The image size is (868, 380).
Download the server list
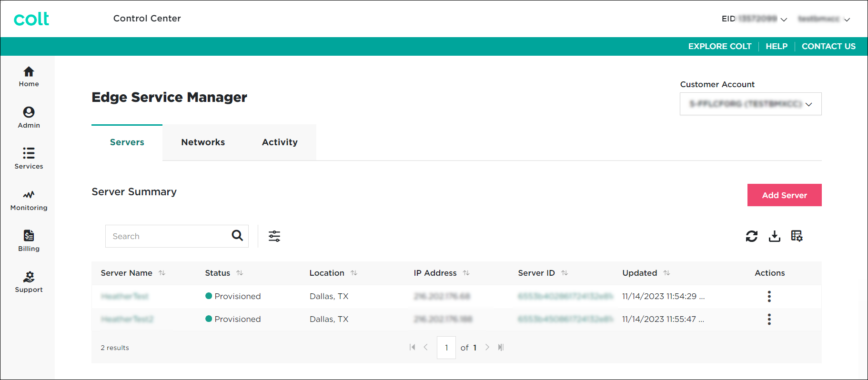tap(775, 236)
